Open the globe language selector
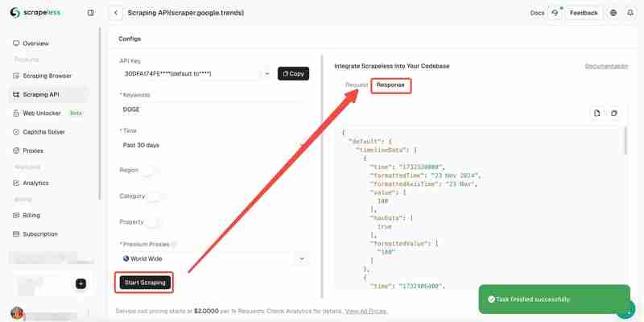Image resolution: width=644 pixels, height=322 pixels. coord(613,13)
